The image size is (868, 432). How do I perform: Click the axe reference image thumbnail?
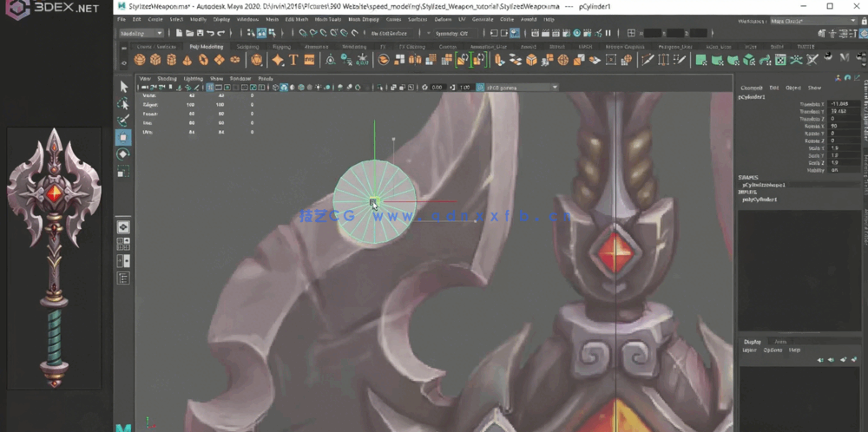tap(54, 259)
